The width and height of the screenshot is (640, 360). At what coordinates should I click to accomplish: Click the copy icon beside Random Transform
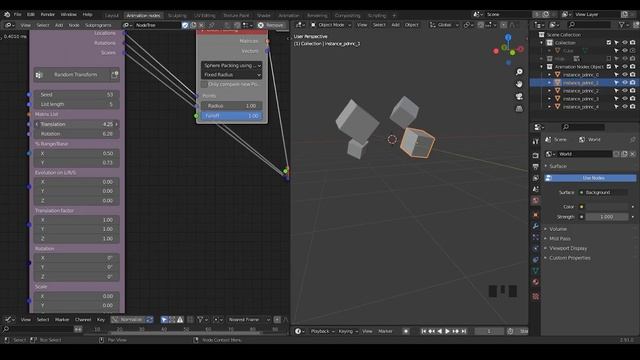(115, 75)
